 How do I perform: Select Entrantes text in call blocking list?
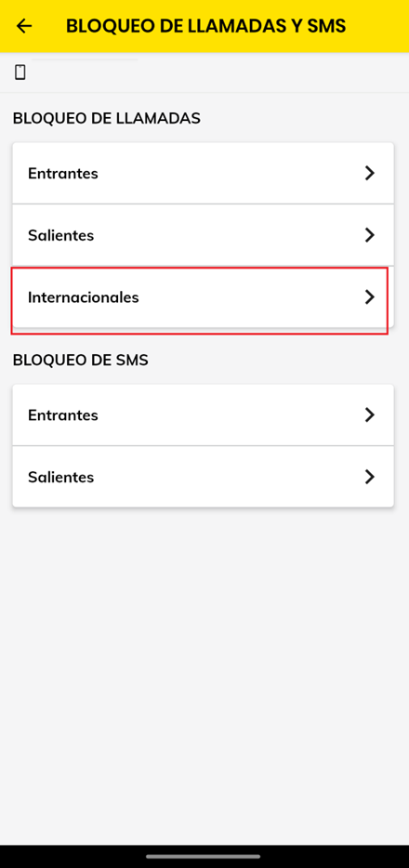coord(63,173)
